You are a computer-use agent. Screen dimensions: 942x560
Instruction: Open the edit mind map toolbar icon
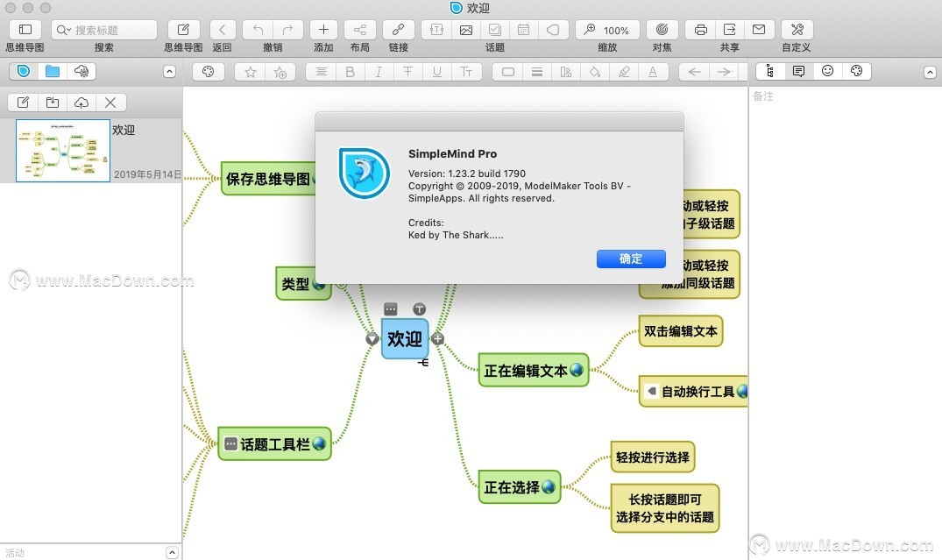183,30
